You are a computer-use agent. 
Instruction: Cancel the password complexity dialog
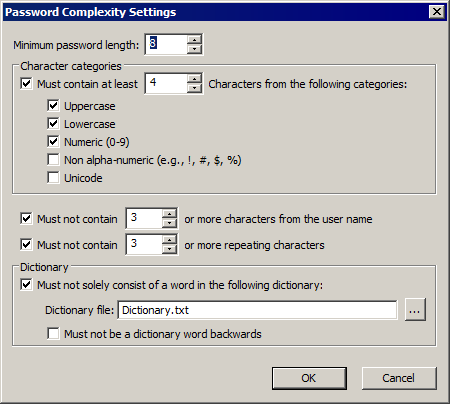(399, 378)
